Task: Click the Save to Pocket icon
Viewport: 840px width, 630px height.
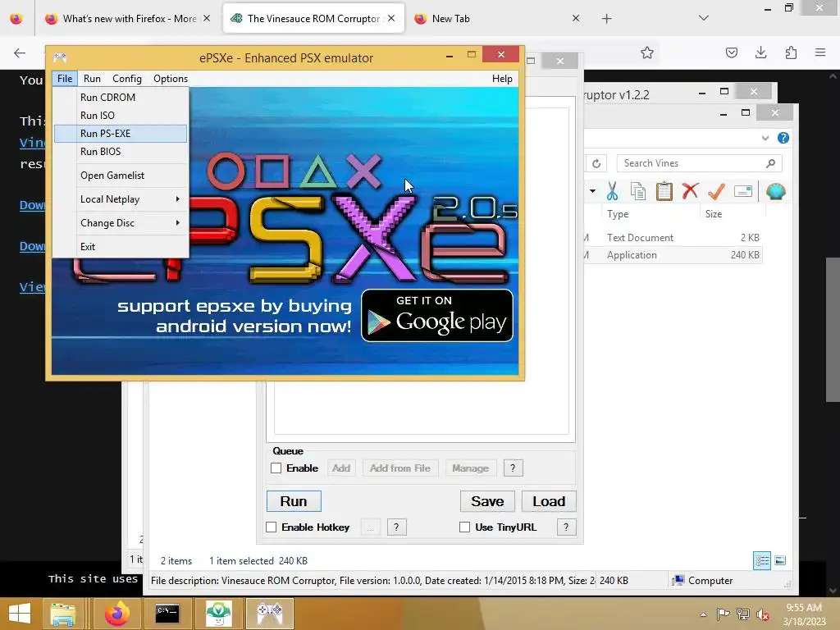Action: (x=731, y=52)
